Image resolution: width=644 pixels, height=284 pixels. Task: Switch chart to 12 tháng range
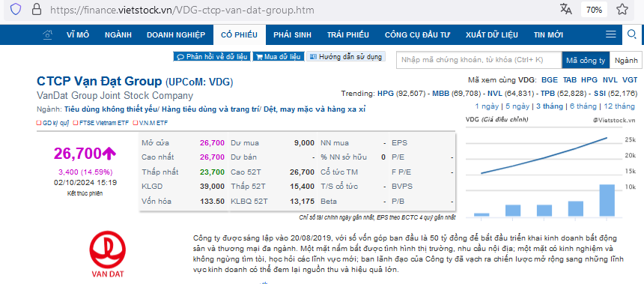click(619, 106)
